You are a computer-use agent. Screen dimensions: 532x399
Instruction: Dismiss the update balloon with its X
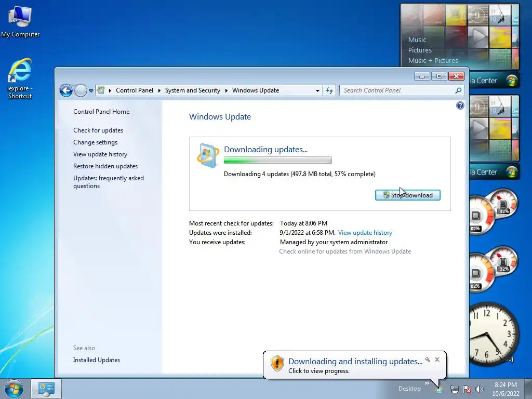[437, 360]
